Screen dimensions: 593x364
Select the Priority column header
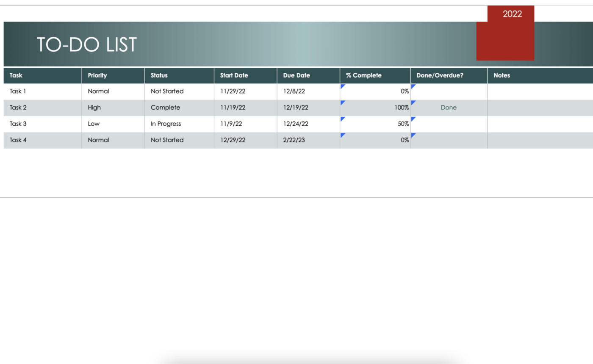coord(97,75)
